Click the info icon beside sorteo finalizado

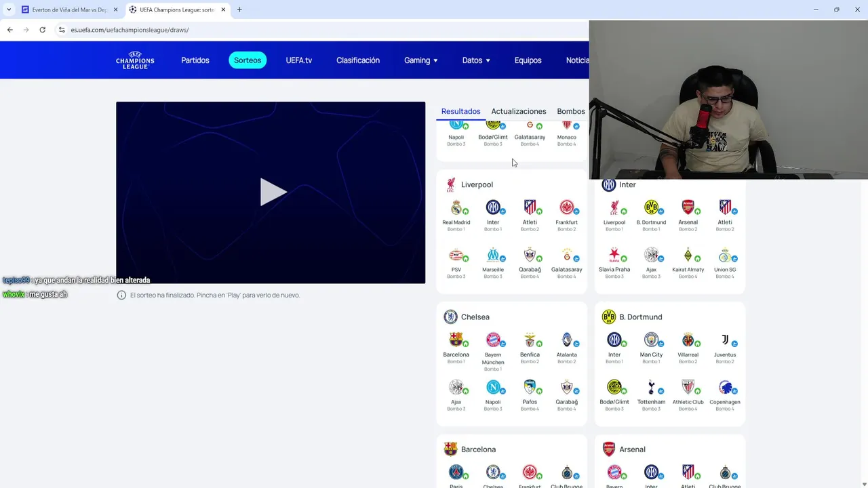pos(121,295)
